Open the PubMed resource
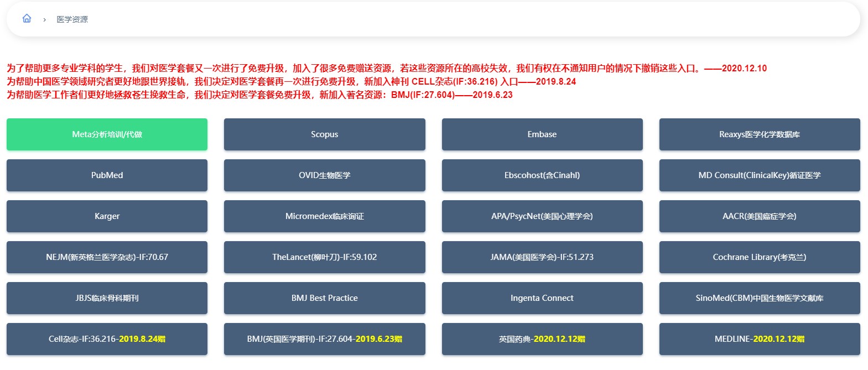 [x=107, y=175]
